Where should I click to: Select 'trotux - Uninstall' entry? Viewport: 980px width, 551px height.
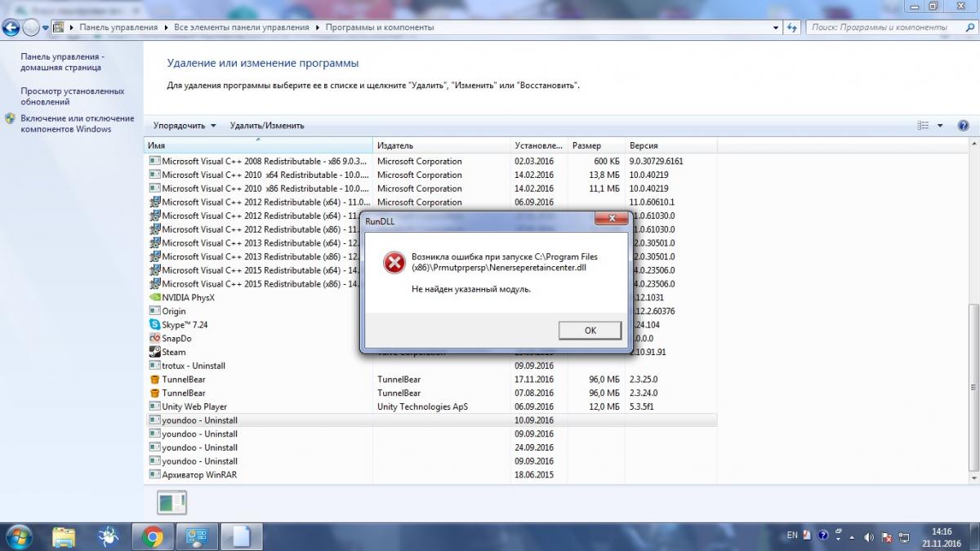tap(432, 366)
